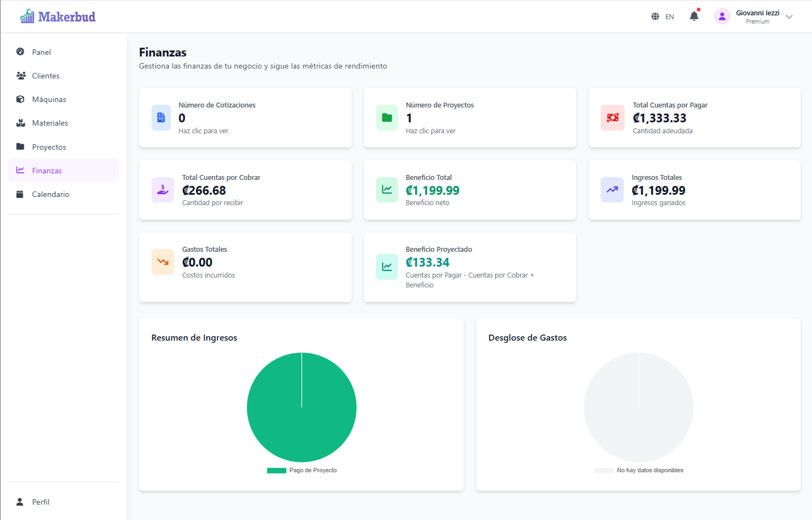Select Máquinas from the sidebar
This screenshot has height=520, width=812.
[x=49, y=99]
